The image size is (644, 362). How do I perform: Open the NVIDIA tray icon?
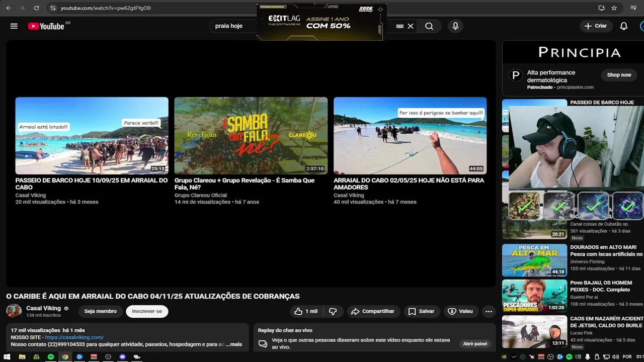tap(504, 357)
